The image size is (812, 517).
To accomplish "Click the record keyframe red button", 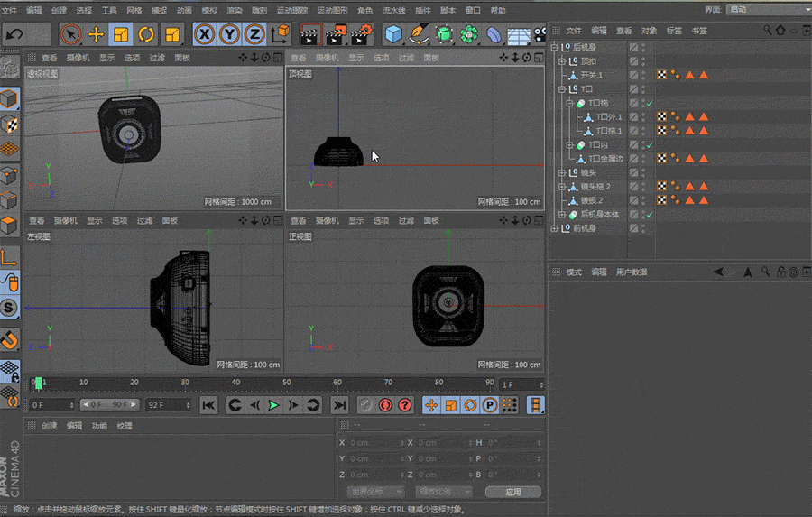I will coord(385,405).
